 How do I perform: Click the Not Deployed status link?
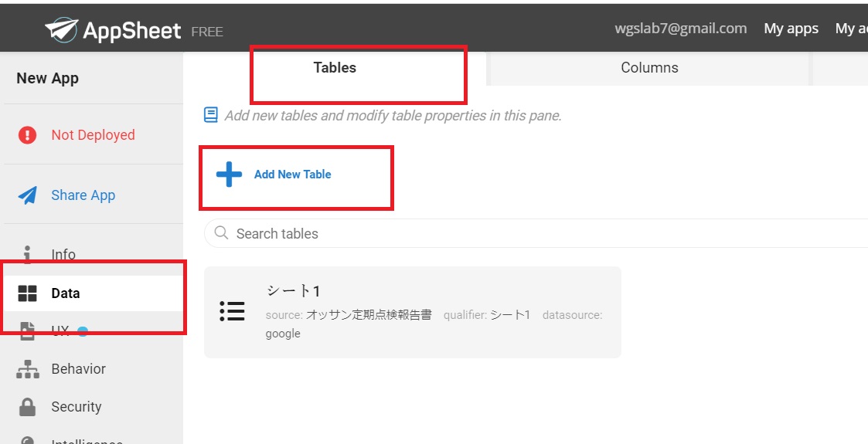93,135
